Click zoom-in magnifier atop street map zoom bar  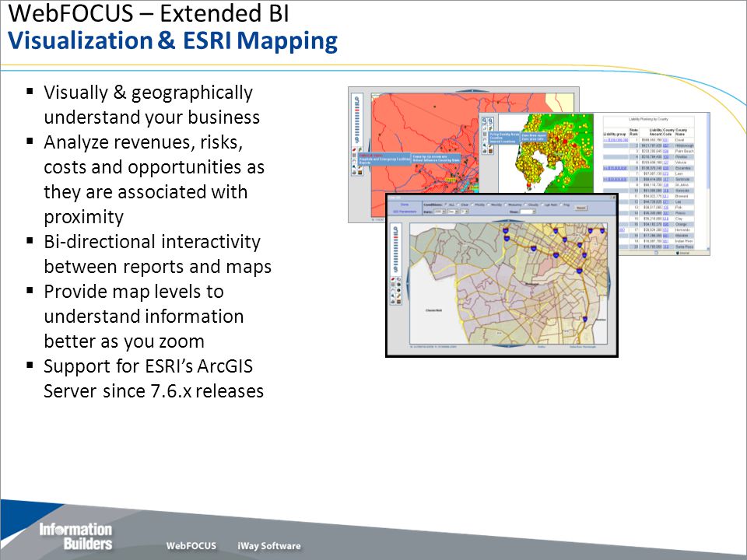click(395, 229)
